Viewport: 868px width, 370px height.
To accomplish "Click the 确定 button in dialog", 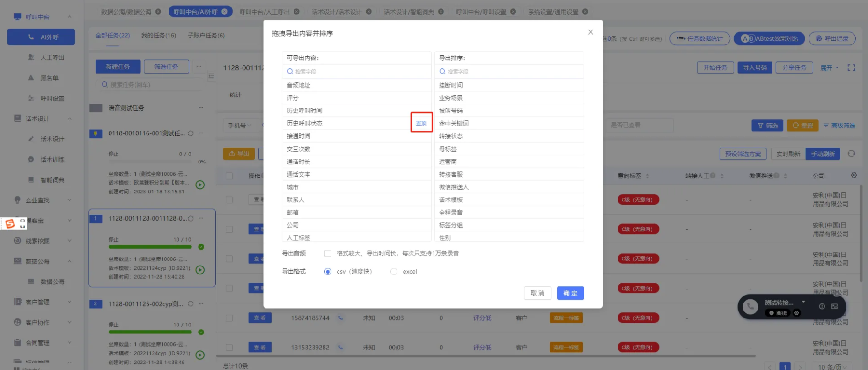I will click(x=570, y=293).
